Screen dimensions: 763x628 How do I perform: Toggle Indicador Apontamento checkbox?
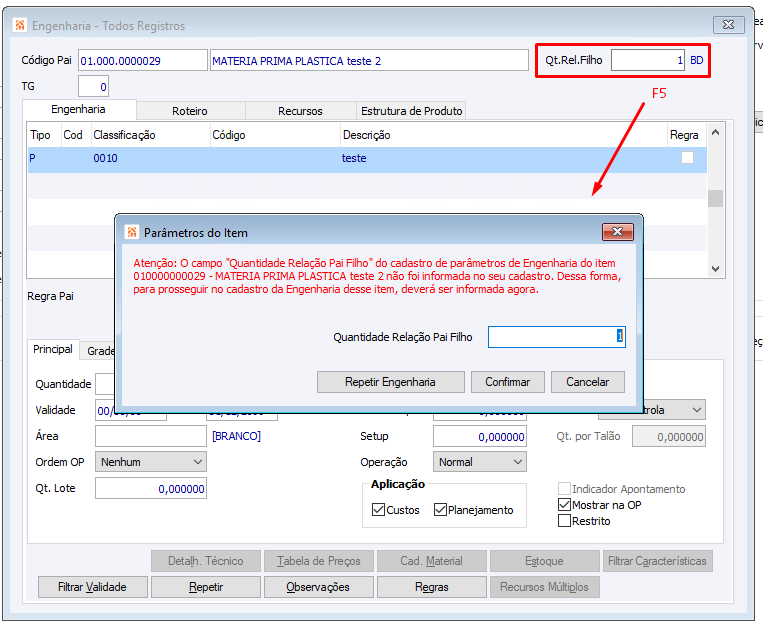tap(564, 488)
